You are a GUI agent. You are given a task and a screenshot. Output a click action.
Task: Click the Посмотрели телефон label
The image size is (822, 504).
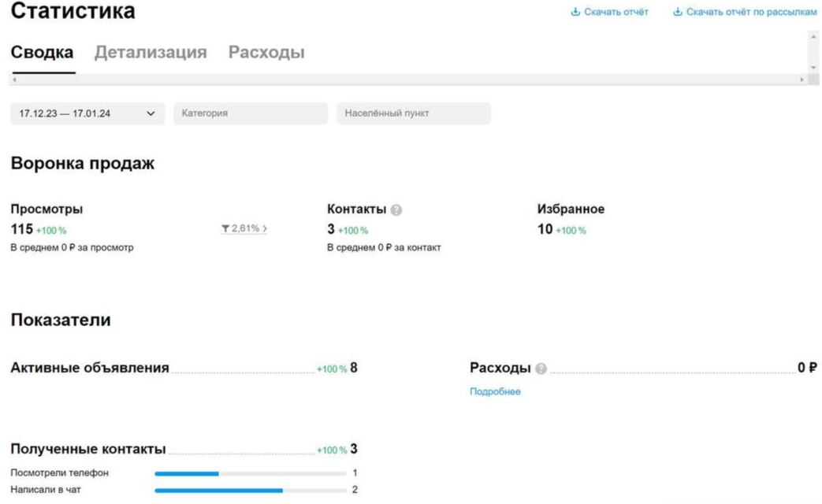[59, 473]
